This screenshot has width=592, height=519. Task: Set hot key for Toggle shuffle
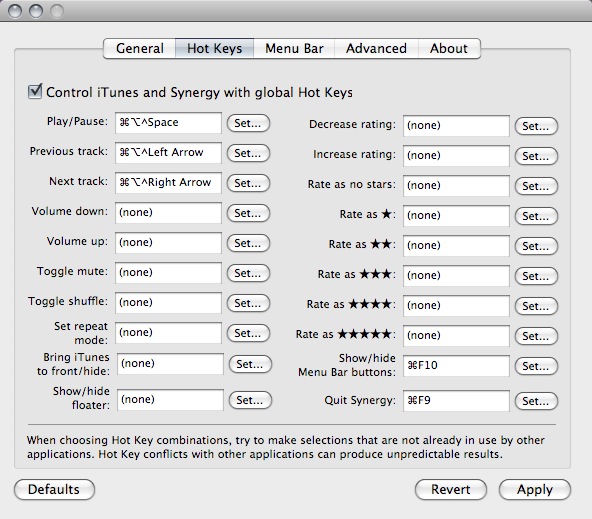[x=248, y=303]
